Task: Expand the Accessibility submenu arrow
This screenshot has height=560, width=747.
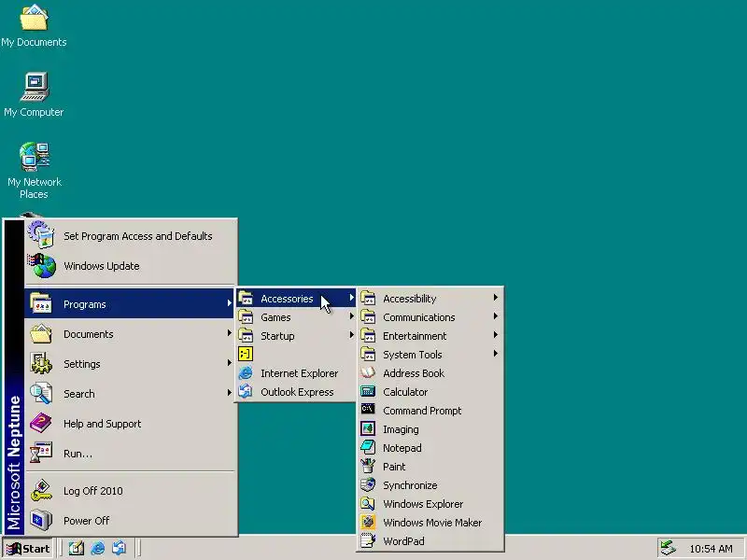Action: click(496, 298)
